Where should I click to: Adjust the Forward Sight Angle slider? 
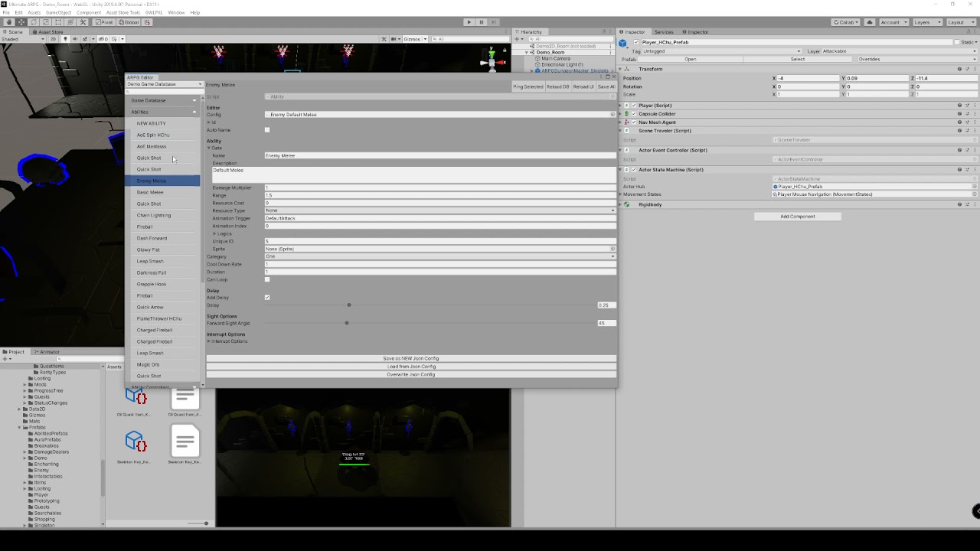(347, 323)
